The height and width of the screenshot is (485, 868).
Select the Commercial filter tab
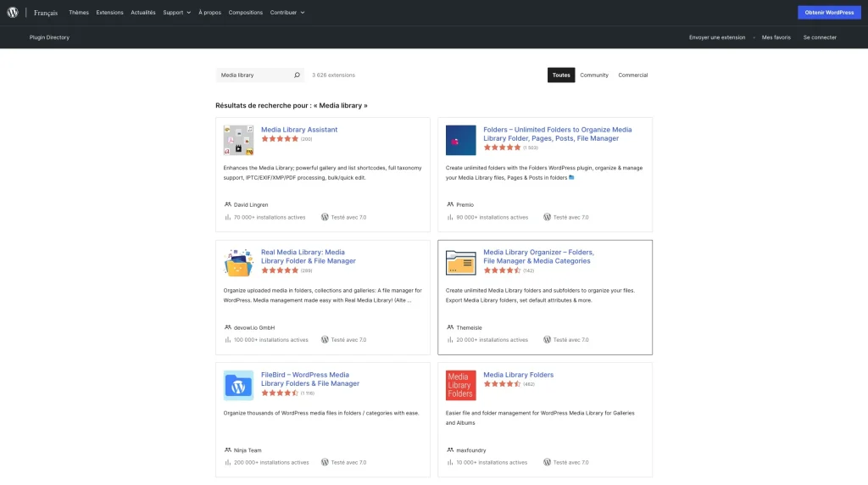click(x=632, y=75)
